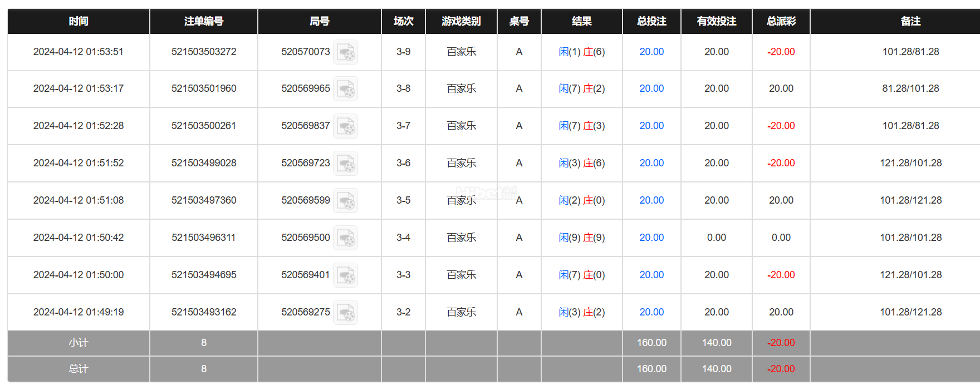The height and width of the screenshot is (385, 980).
Task: Select bet number 521503501960
Action: point(204,88)
